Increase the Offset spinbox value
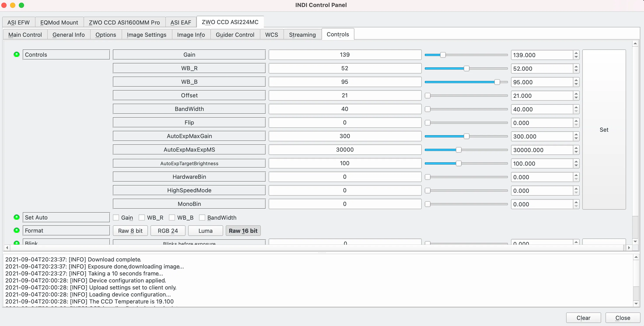The width and height of the screenshot is (644, 326). 576,93
